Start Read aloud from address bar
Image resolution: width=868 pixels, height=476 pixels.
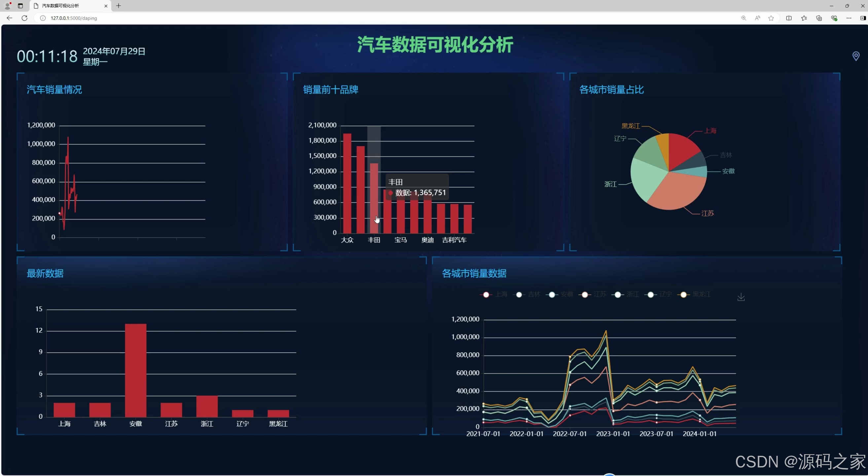coord(757,18)
